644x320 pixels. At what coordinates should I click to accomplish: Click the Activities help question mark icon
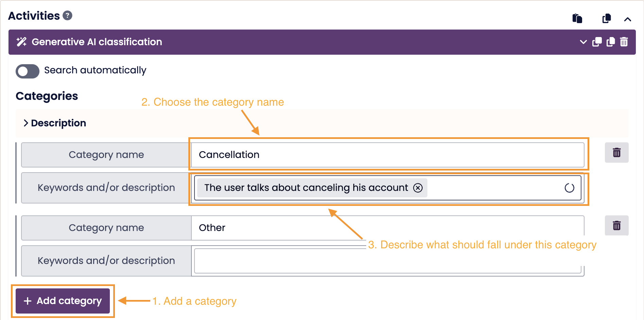click(68, 16)
